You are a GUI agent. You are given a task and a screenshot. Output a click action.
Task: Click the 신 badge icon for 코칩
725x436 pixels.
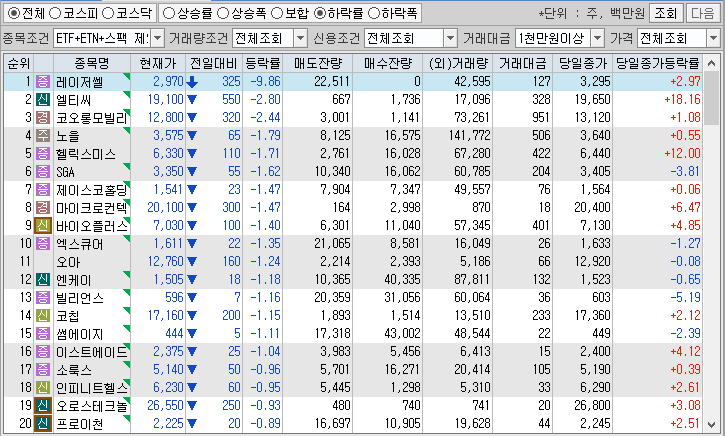point(43,316)
